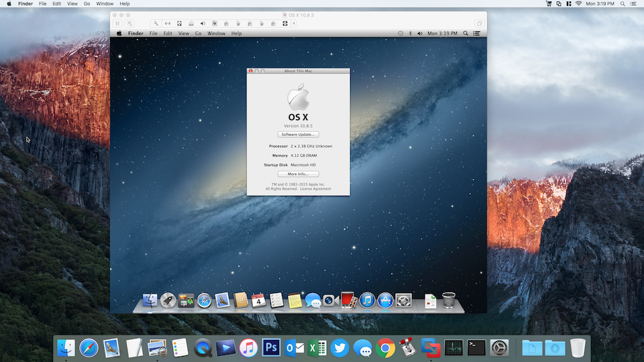Open Photo Booth in guest dock
This screenshot has width=644, height=362.
(x=348, y=300)
